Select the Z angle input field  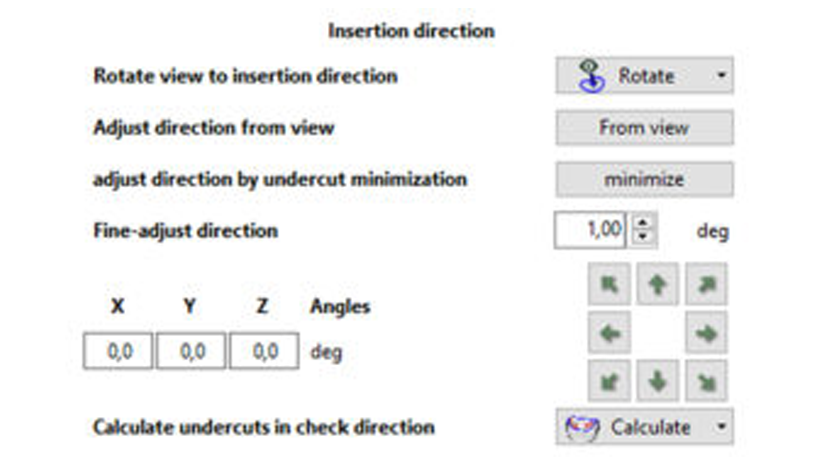tap(264, 351)
